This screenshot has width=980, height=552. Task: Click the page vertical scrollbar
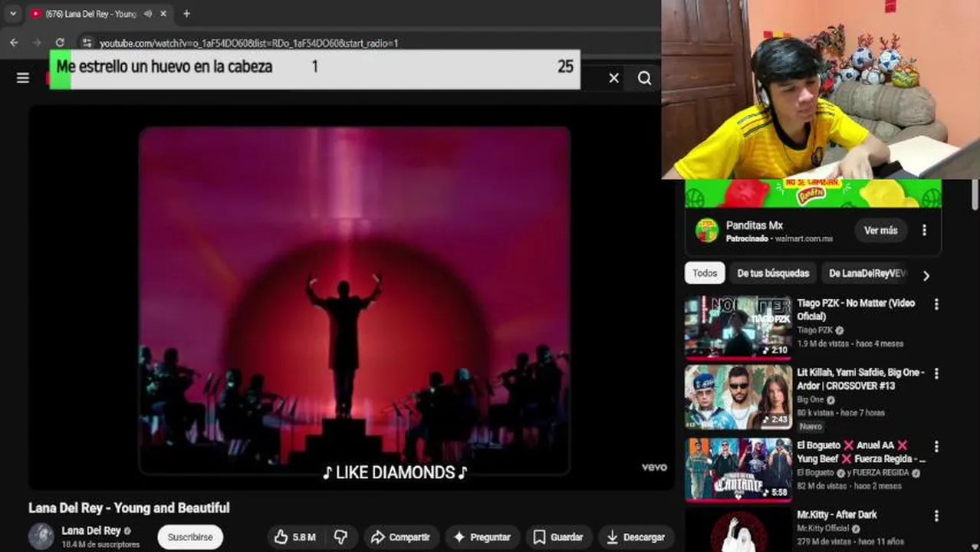click(975, 195)
